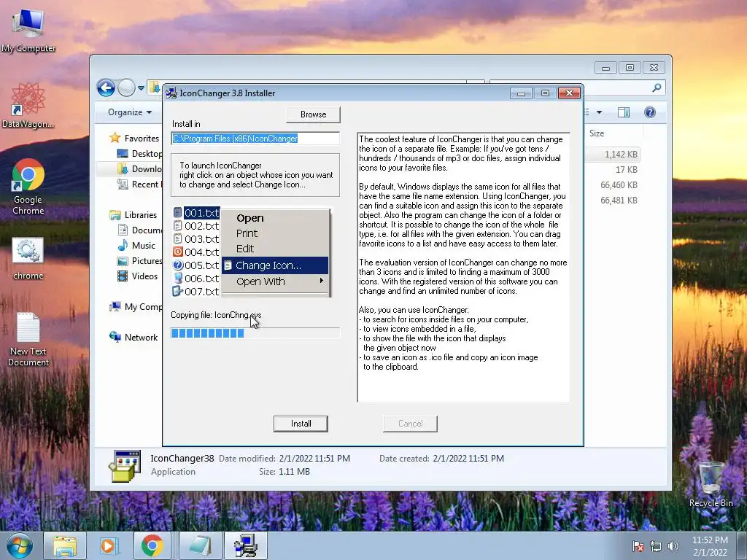
Task: Open the recent locations dropdown arrow
Action: 141,87
